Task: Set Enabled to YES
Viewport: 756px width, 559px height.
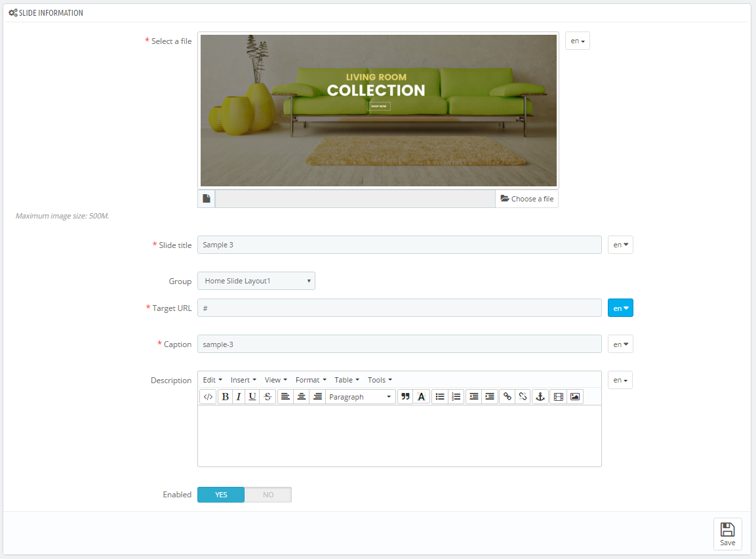Action: coord(221,494)
